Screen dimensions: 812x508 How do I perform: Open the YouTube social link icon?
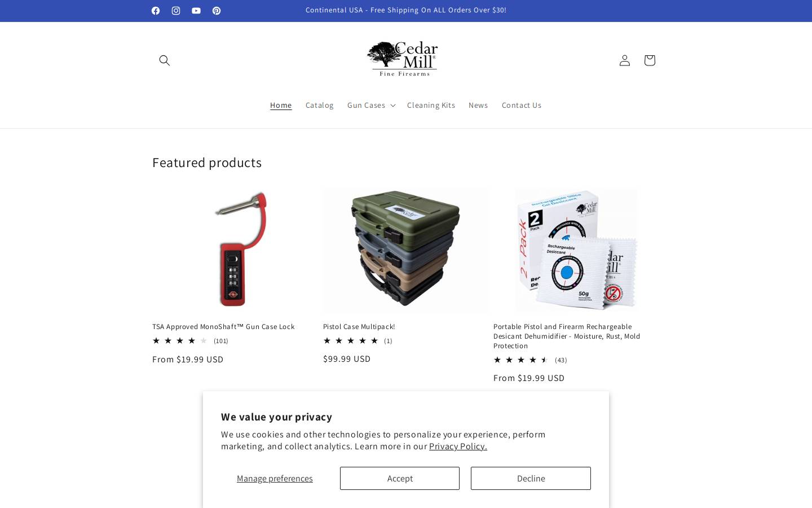point(196,11)
